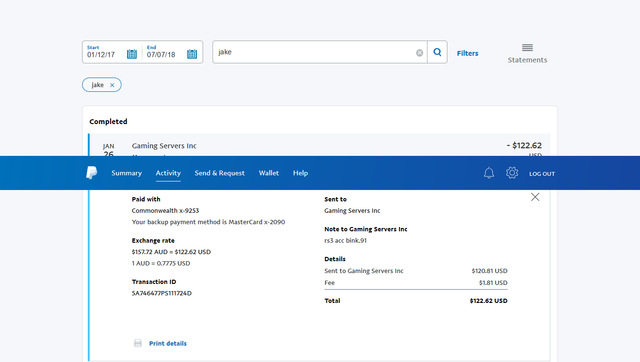Click the note text rs3 acc bink.91
The width and height of the screenshot is (640, 362).
tap(345, 240)
